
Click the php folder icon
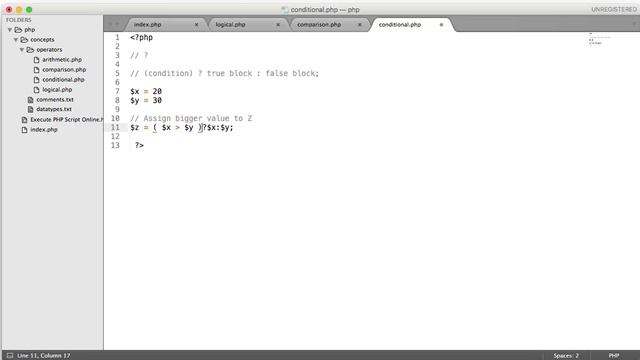click(x=18, y=30)
